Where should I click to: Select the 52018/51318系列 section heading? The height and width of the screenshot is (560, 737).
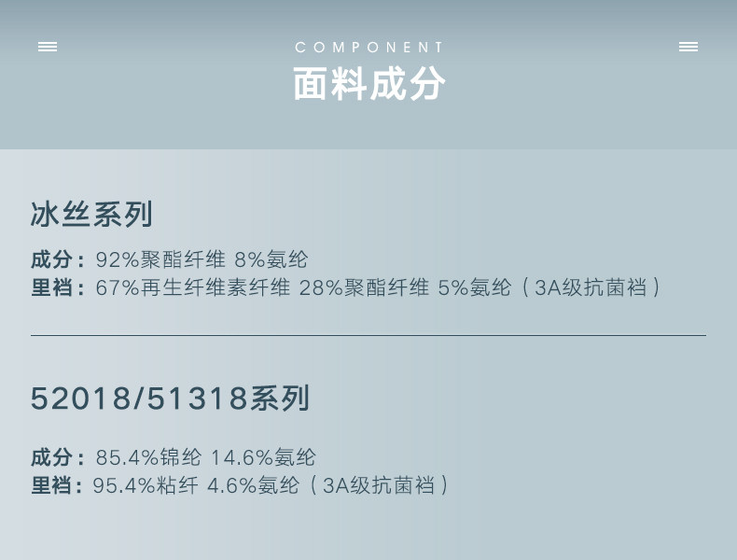point(170,399)
